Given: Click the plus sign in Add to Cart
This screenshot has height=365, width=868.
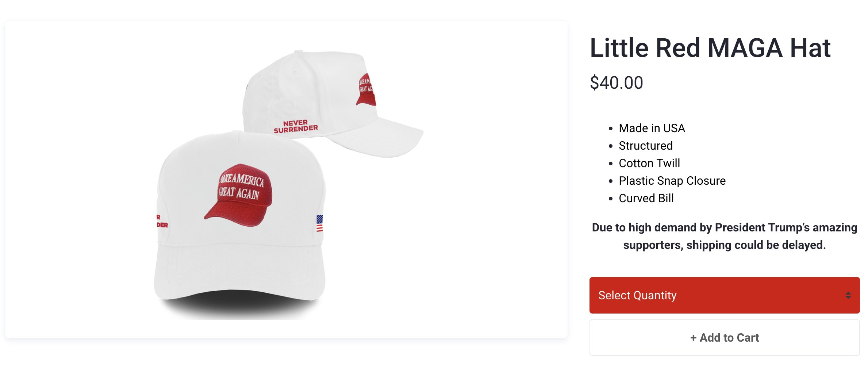Looking at the screenshot, I should coord(693,338).
